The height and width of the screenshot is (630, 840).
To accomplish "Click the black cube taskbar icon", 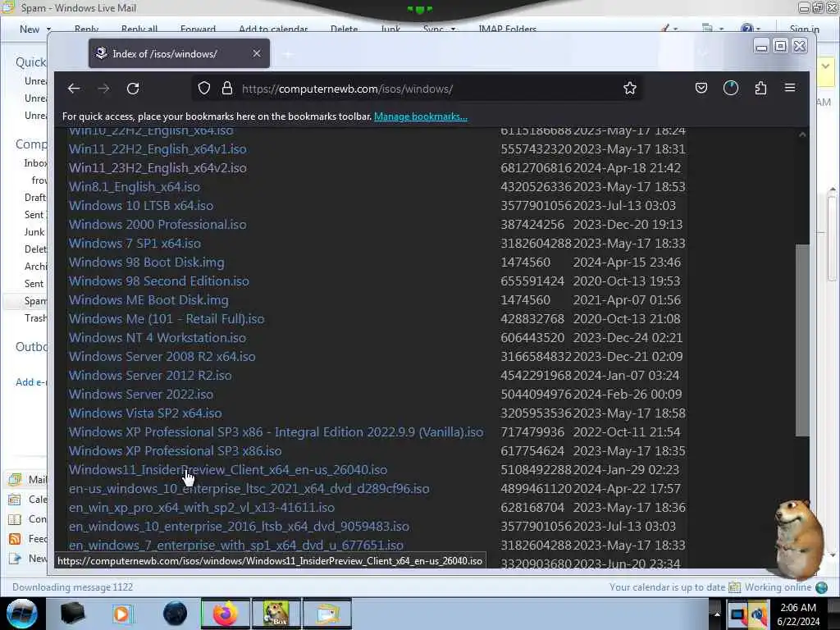I will 72,614.
